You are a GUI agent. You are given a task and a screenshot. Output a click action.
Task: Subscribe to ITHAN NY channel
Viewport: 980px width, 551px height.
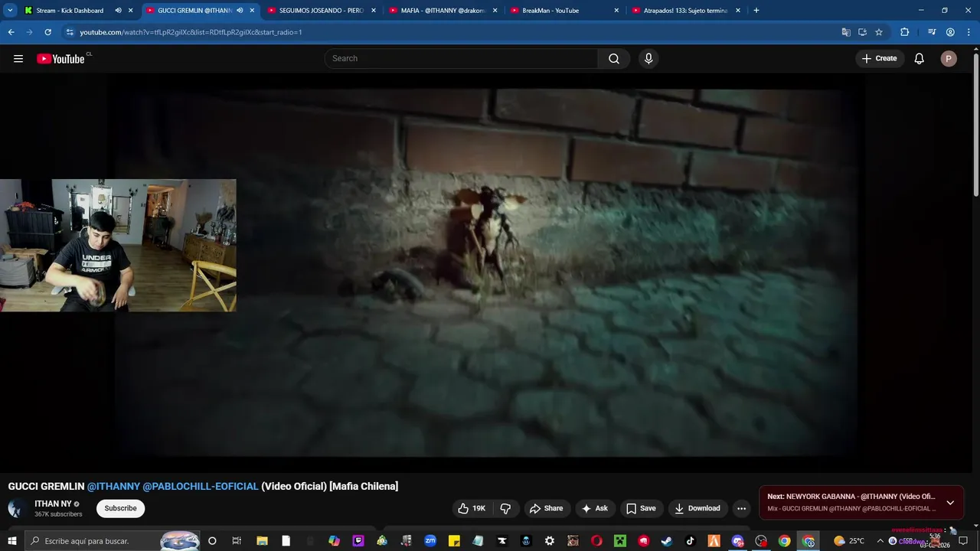coord(120,508)
